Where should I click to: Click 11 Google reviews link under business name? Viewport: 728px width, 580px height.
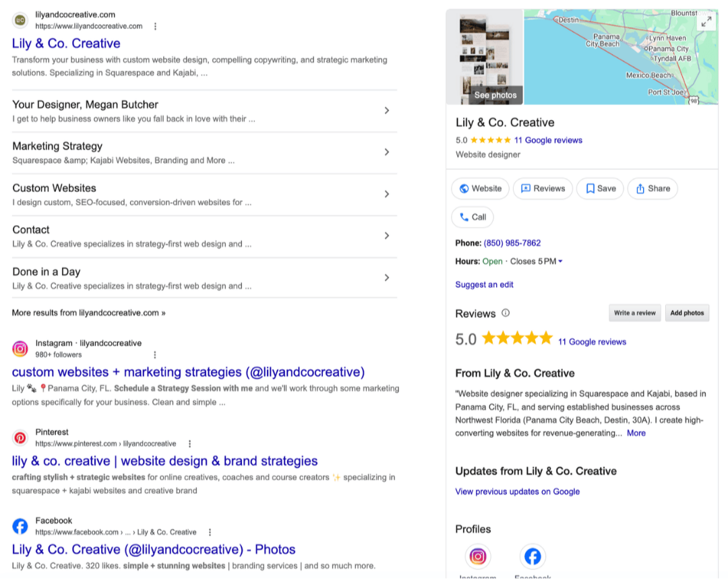tap(548, 140)
